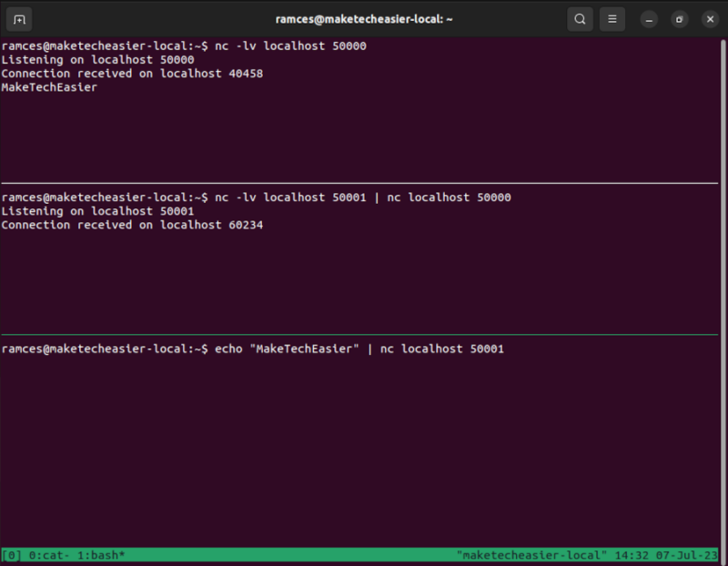Click the bottom pane shell prompt
728x566 pixels.
pos(100,348)
